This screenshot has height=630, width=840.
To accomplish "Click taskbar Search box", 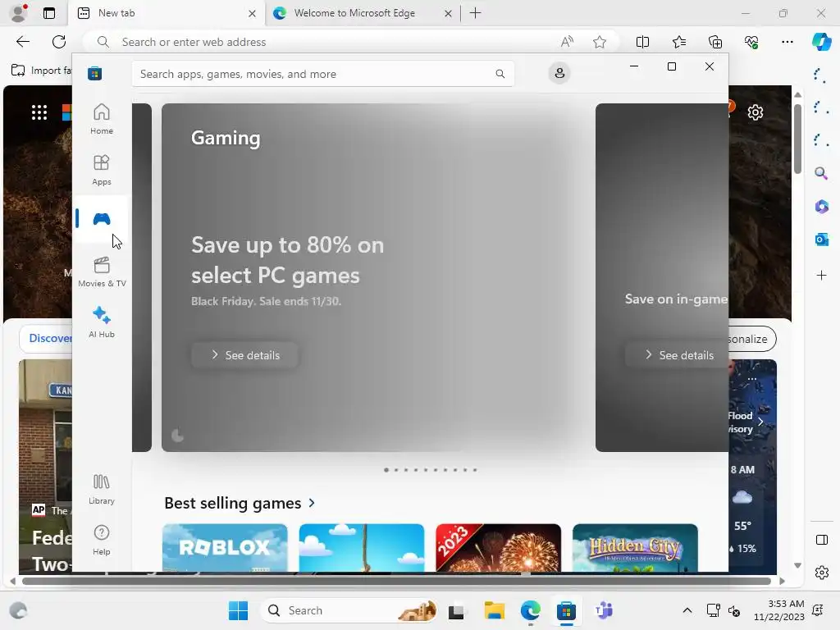I will click(x=349, y=610).
